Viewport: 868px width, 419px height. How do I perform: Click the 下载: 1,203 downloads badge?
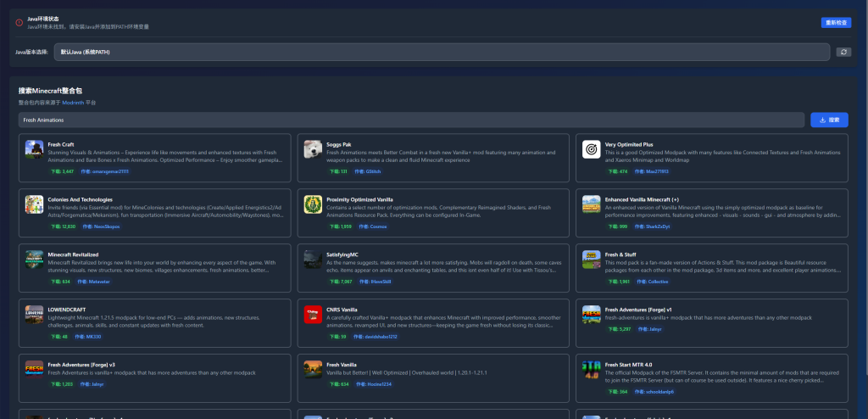62,383
